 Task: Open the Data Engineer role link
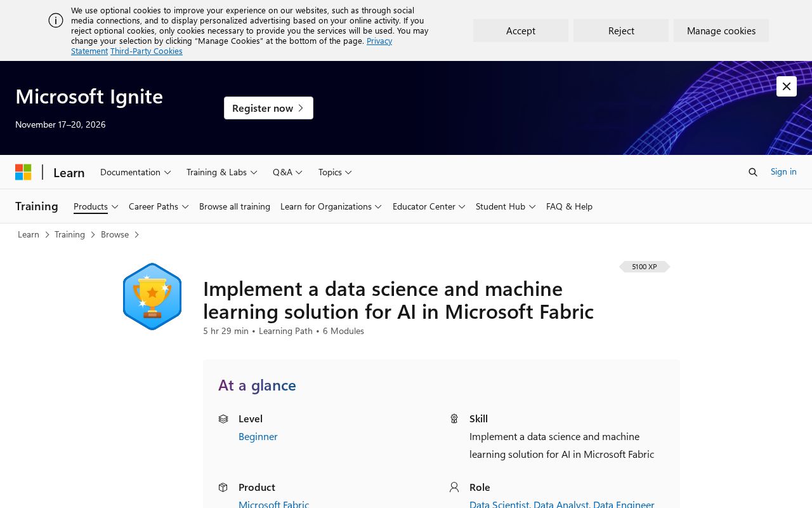pyautogui.click(x=624, y=504)
